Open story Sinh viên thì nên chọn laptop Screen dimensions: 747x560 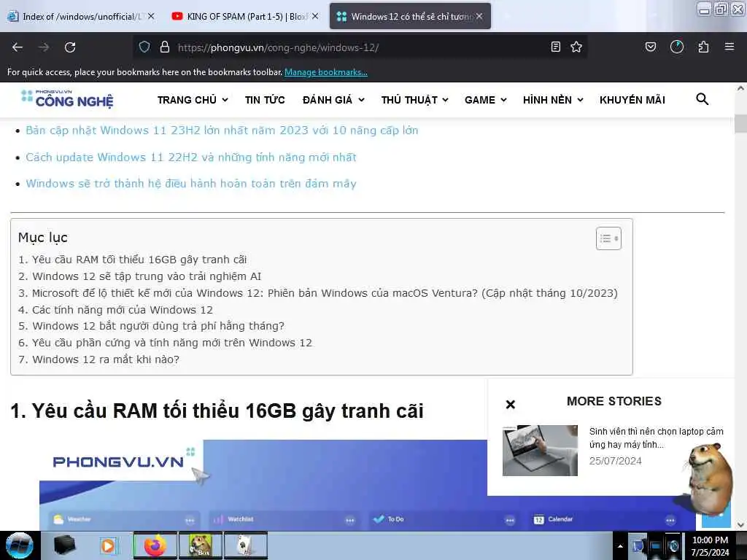(x=656, y=437)
